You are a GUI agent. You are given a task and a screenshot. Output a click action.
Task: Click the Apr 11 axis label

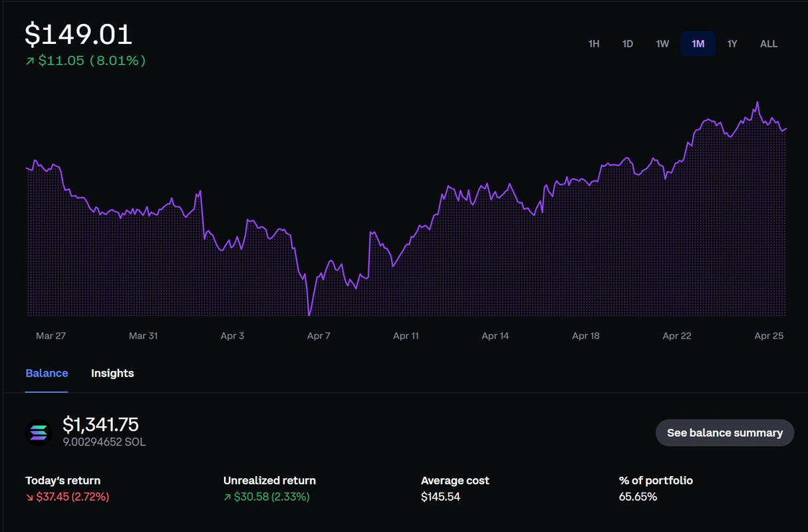coord(406,336)
